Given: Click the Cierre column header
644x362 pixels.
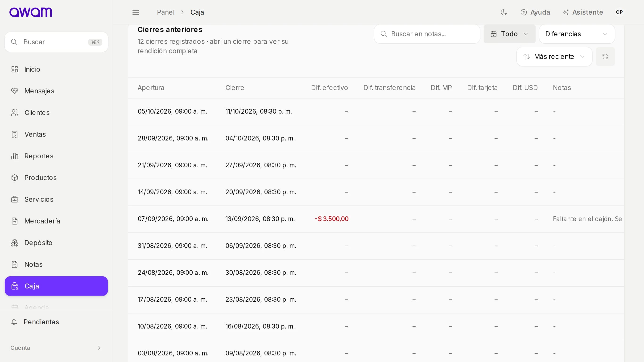Looking at the screenshot, I should click(235, 88).
